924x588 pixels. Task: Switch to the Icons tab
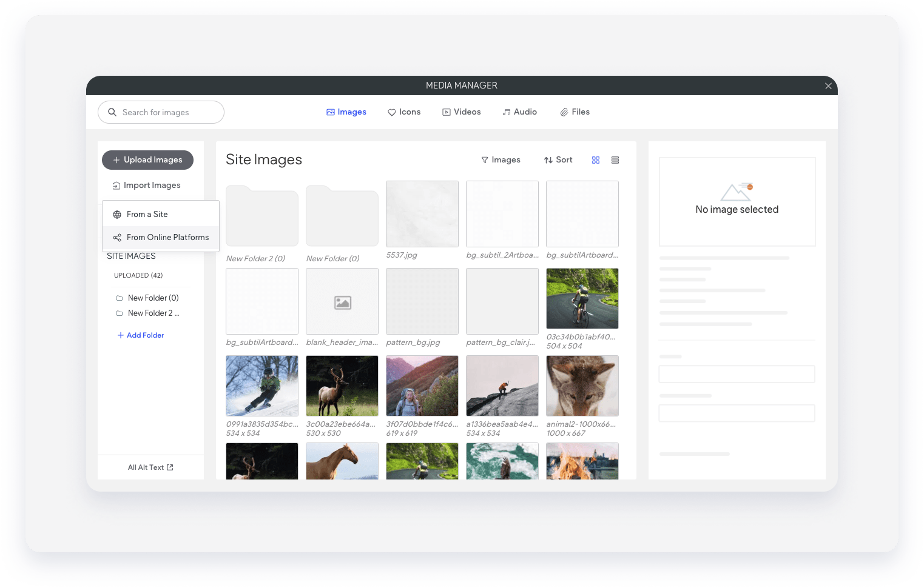click(x=404, y=112)
